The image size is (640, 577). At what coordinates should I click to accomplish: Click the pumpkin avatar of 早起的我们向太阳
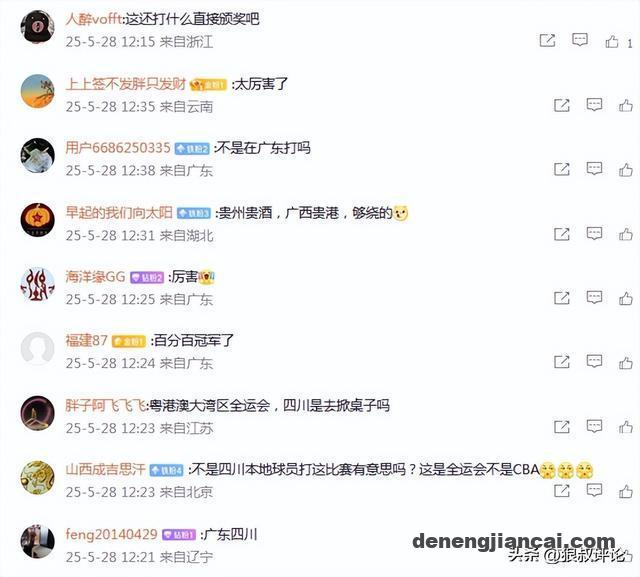[x=38, y=219]
